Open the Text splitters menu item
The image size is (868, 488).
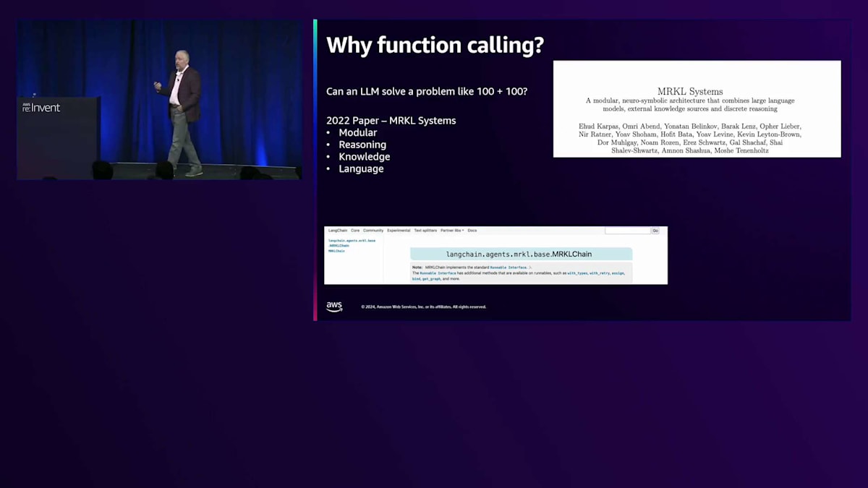pyautogui.click(x=425, y=231)
